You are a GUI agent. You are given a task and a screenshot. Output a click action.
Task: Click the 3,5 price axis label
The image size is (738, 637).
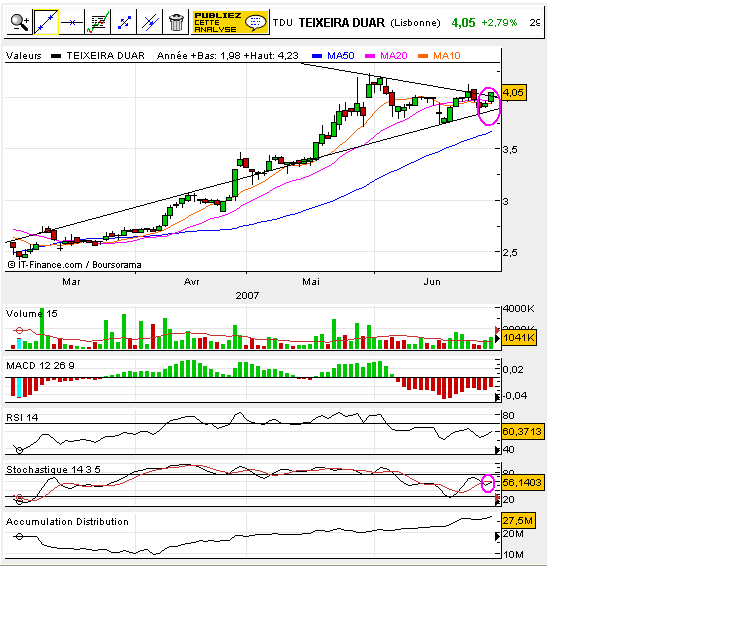(x=510, y=150)
